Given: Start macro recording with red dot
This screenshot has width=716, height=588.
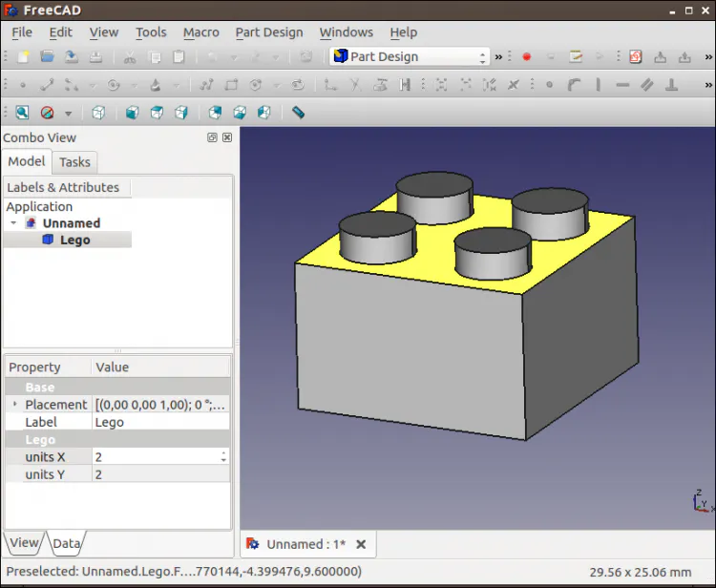Looking at the screenshot, I should click(526, 57).
